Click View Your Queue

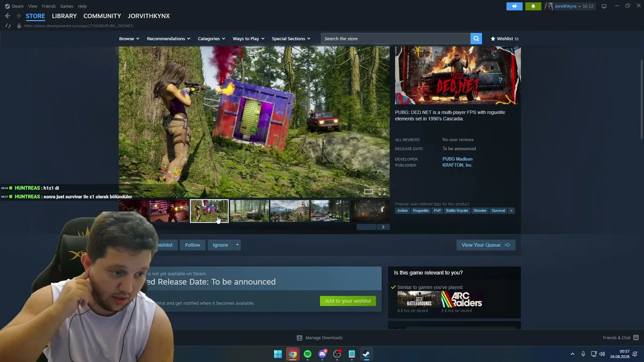[486, 245]
